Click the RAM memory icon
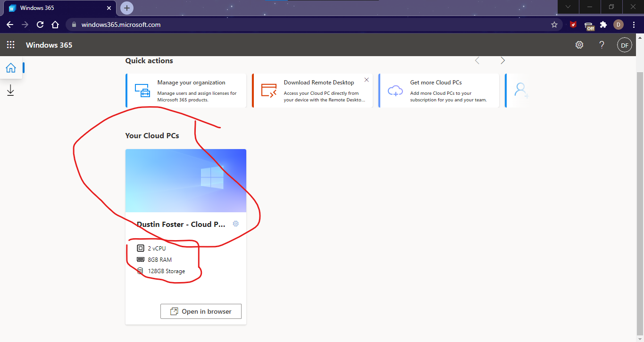The image size is (644, 342). coord(140,259)
